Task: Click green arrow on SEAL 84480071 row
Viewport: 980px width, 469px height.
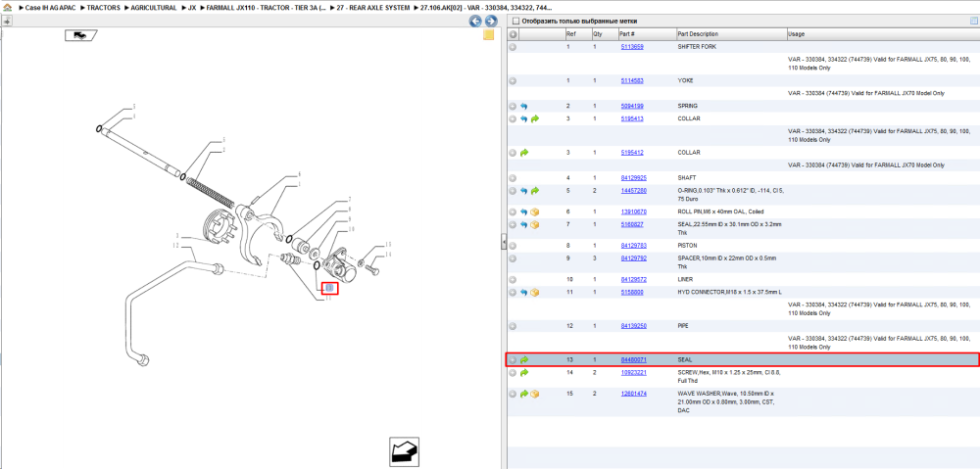Action: click(523, 359)
